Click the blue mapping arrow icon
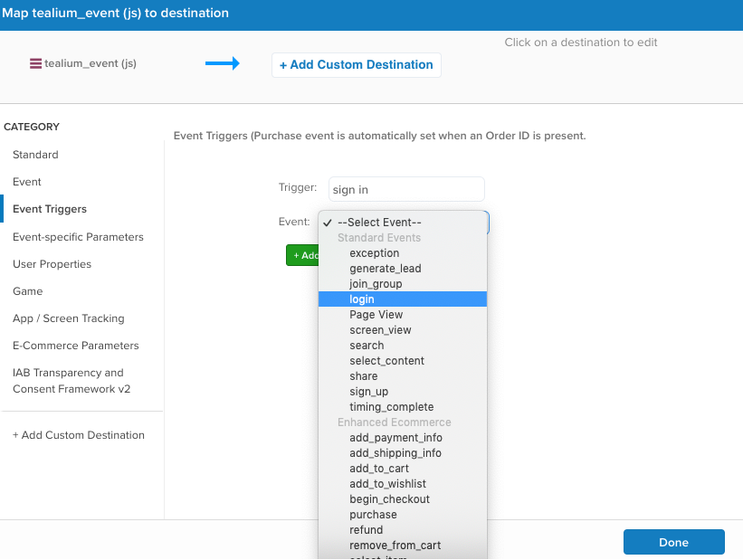 pos(222,63)
